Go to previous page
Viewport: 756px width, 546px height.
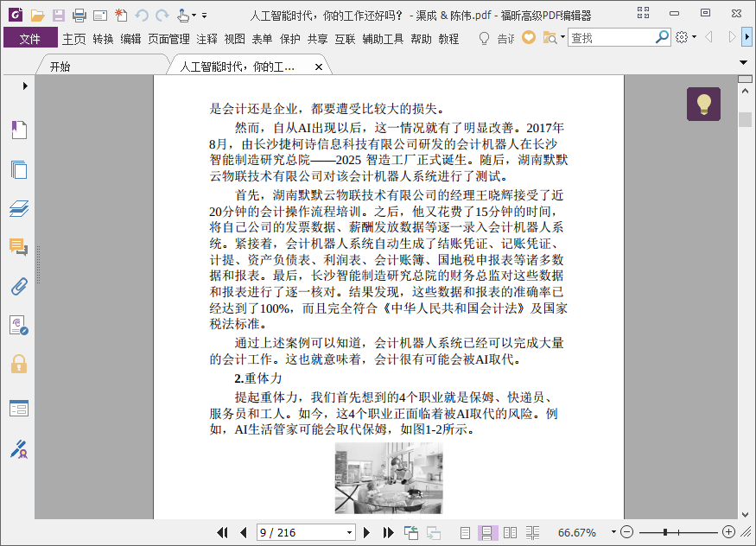(x=244, y=532)
